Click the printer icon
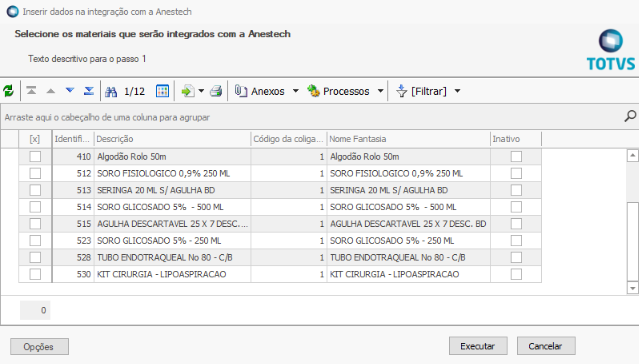Viewport: 639px width, 364px height. pos(216,91)
